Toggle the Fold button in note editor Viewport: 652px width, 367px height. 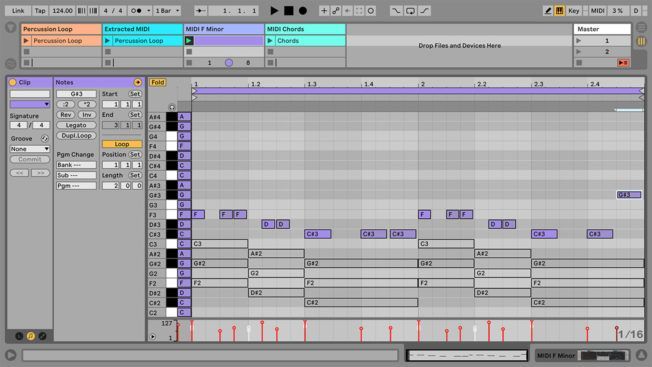pyautogui.click(x=158, y=82)
